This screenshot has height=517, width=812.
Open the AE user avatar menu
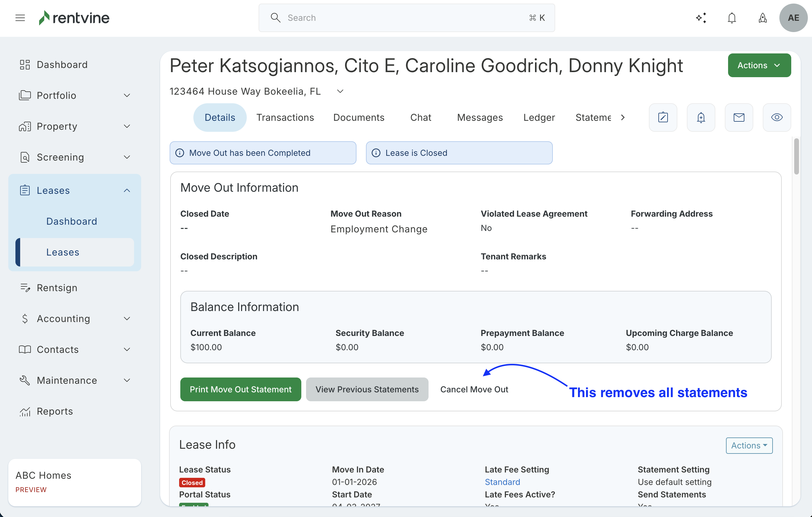click(x=793, y=18)
